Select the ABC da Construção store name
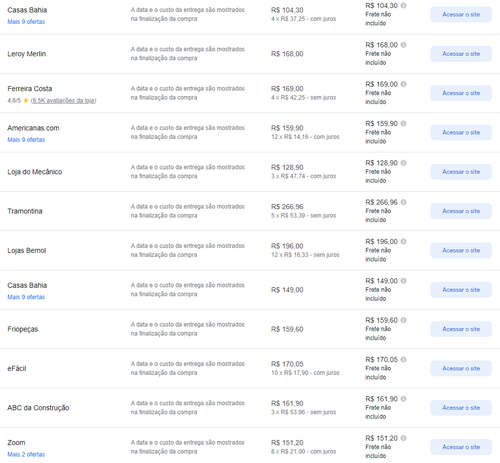The width and height of the screenshot is (500, 463). pyautogui.click(x=38, y=408)
